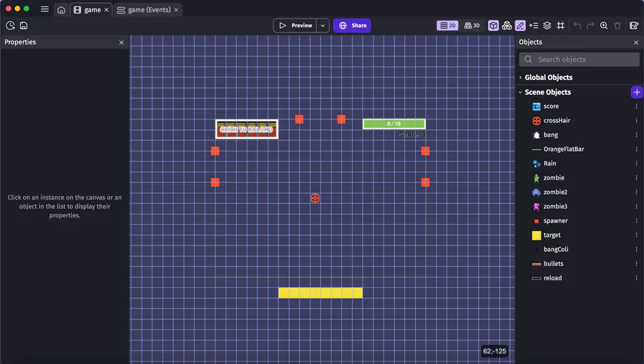Go to the Home tab icon
This screenshot has height=364, width=644.
62,10
